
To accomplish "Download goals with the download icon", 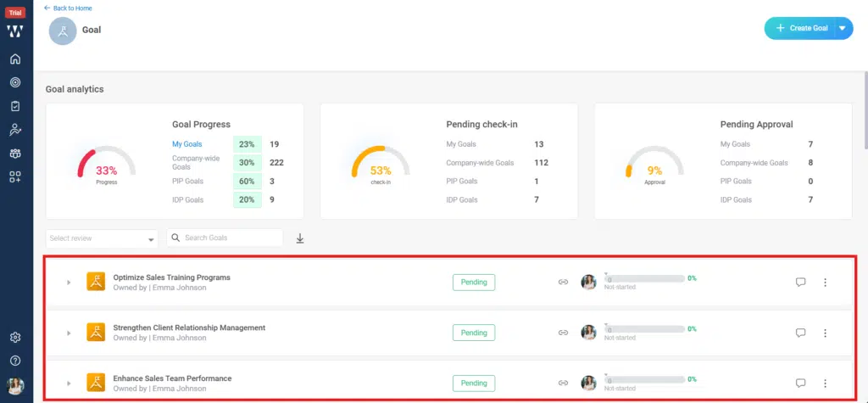I will coord(300,238).
